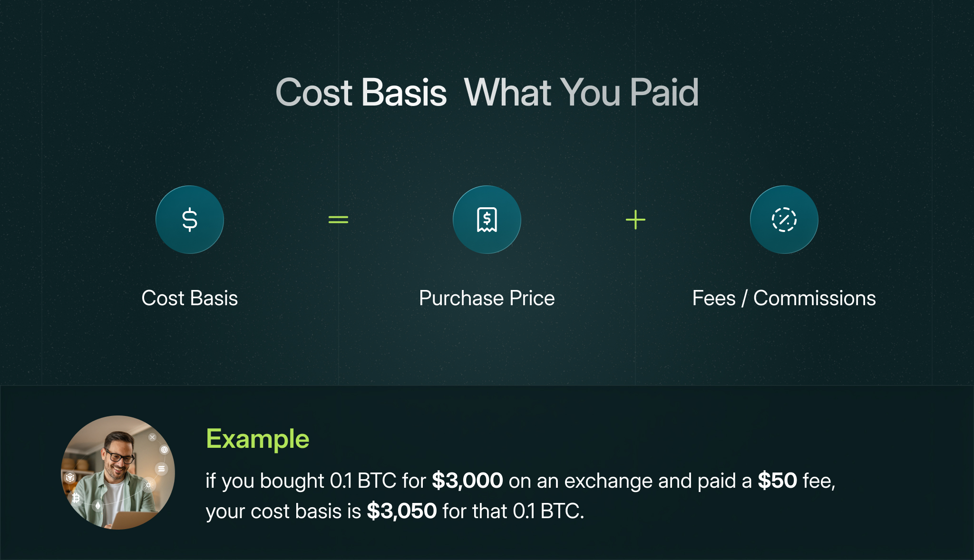
Task: Click "What You Paid" in the title
Action: 581,92
